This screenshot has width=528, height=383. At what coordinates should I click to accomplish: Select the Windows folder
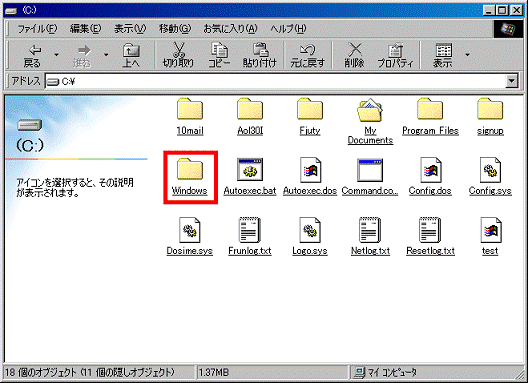click(190, 177)
